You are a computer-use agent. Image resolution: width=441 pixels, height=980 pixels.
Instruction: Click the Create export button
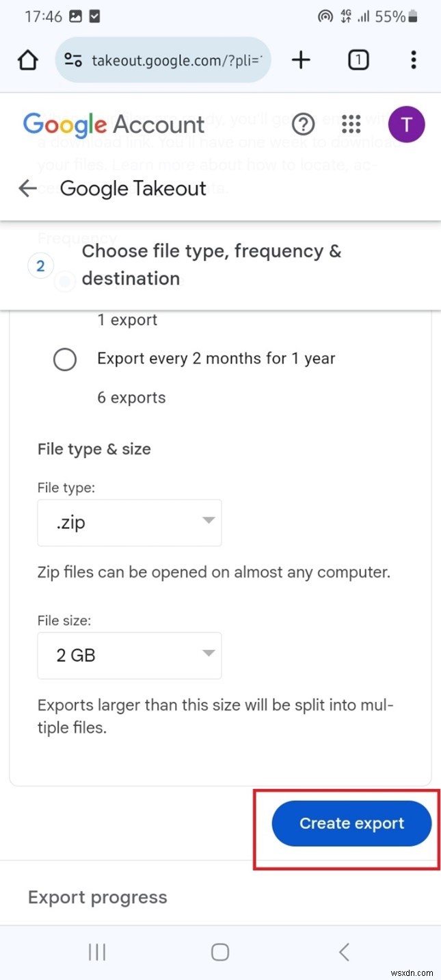351,823
